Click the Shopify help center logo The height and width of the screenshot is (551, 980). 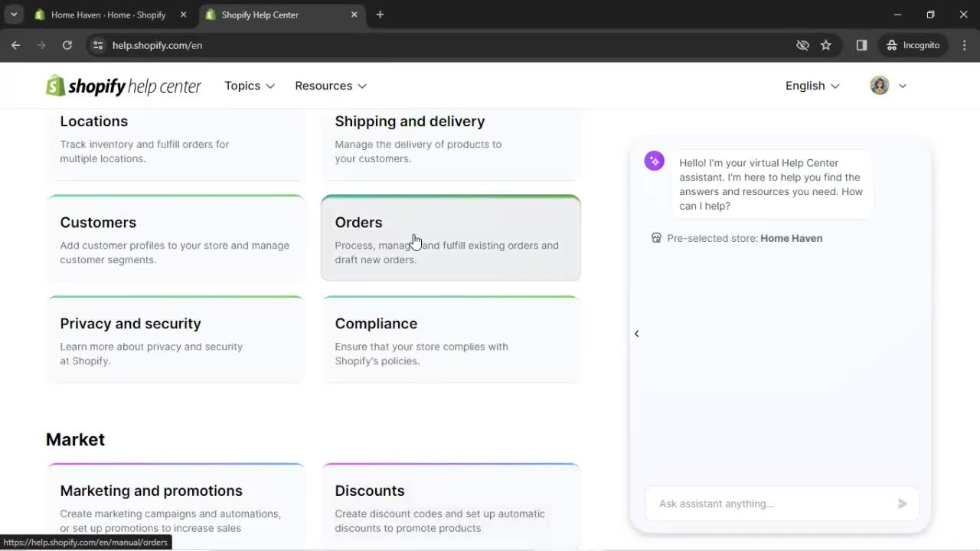(123, 86)
